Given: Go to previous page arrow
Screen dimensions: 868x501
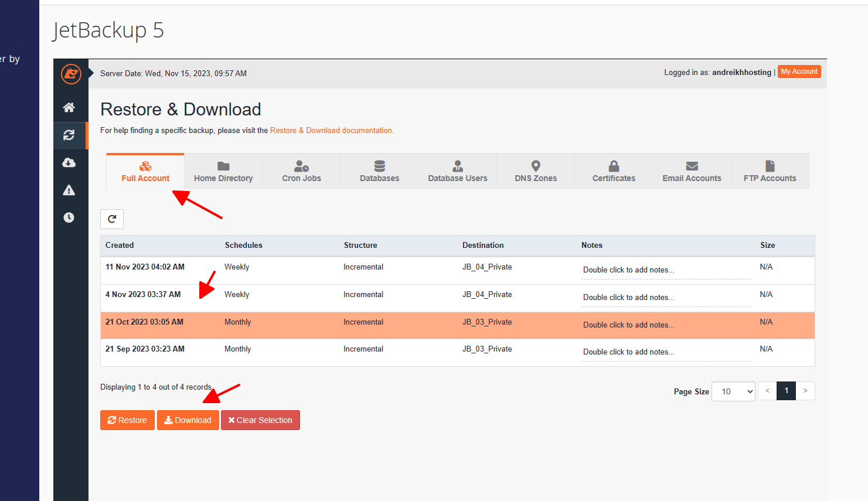Looking at the screenshot, I should click(767, 391).
